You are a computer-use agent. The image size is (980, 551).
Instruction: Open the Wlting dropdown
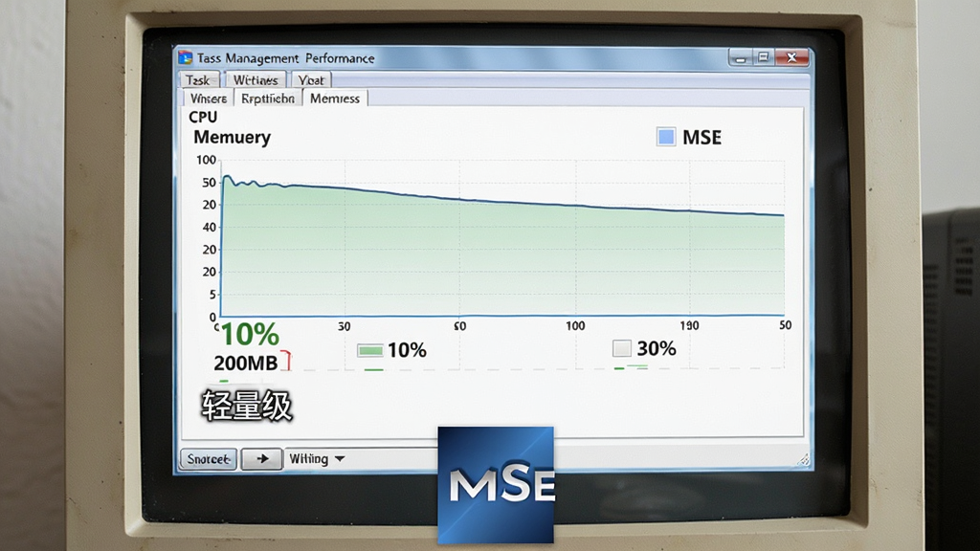[316, 459]
